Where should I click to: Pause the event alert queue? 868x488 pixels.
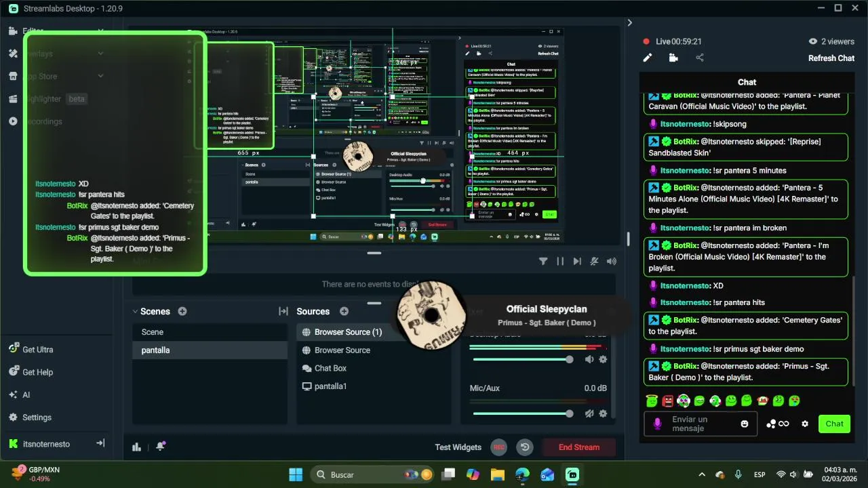pos(560,262)
